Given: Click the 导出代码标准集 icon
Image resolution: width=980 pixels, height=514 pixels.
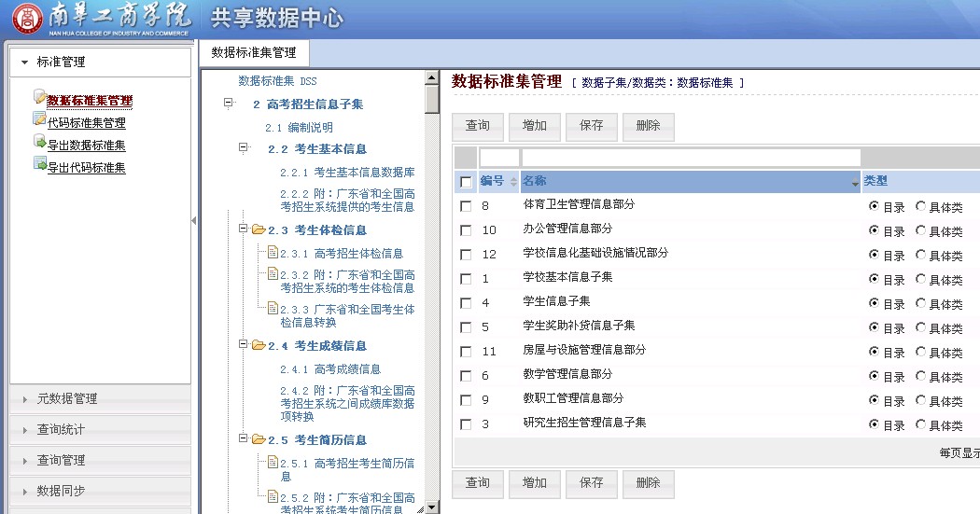Looking at the screenshot, I should click(39, 164).
